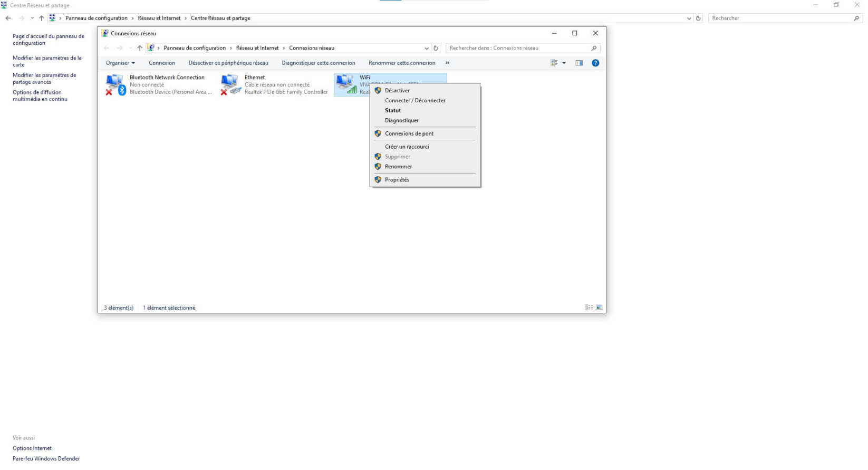868x470 pixels.
Task: Click Désactiver ce périphérique réseau
Action: click(x=228, y=63)
